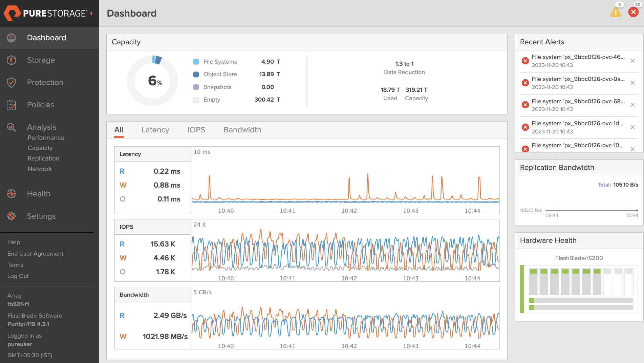Switch to the Latency tab
This screenshot has width=644, height=363.
(x=155, y=130)
